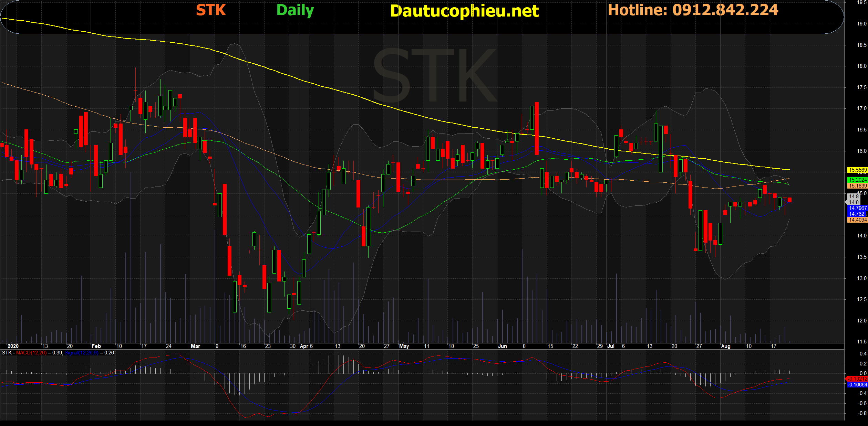Click the red -0.10212 MACD value tag
The height and width of the screenshot is (426, 868).
(857, 379)
